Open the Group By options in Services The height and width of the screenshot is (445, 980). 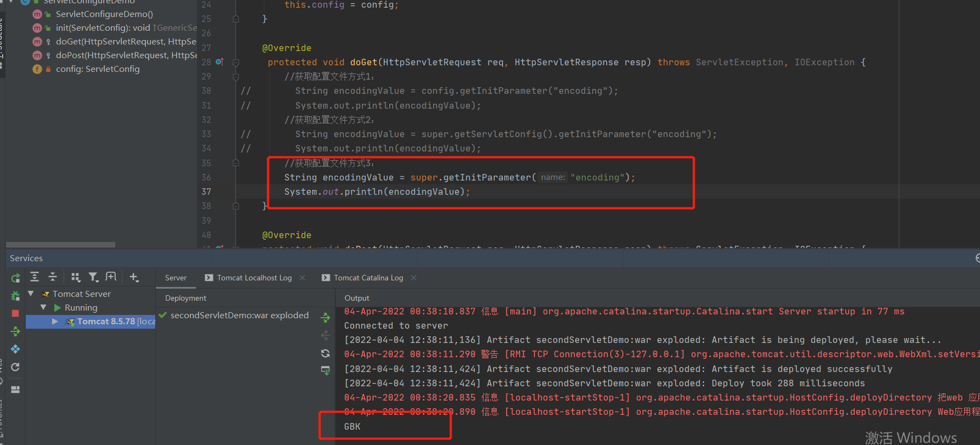76,277
